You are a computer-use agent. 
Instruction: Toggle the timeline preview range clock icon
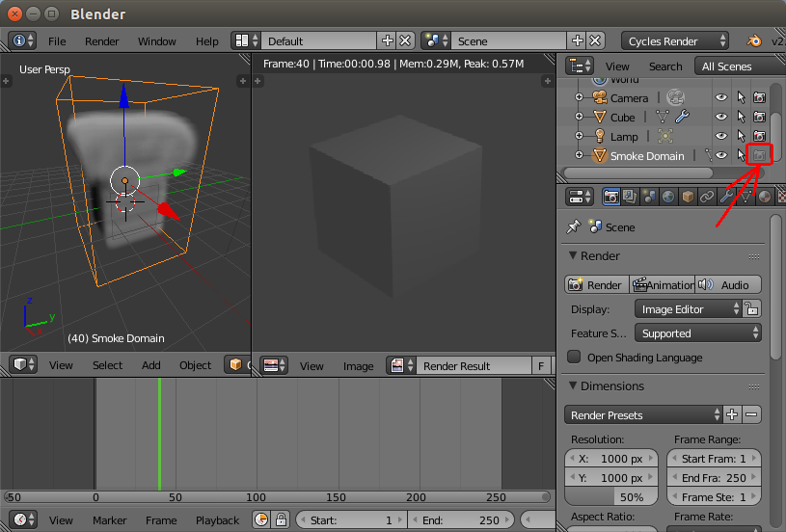tap(261, 519)
